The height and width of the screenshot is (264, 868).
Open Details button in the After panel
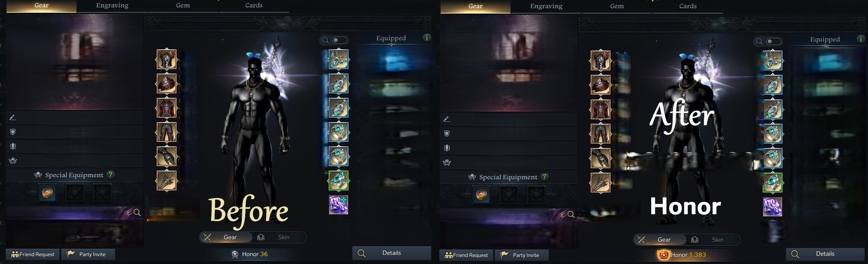click(825, 254)
